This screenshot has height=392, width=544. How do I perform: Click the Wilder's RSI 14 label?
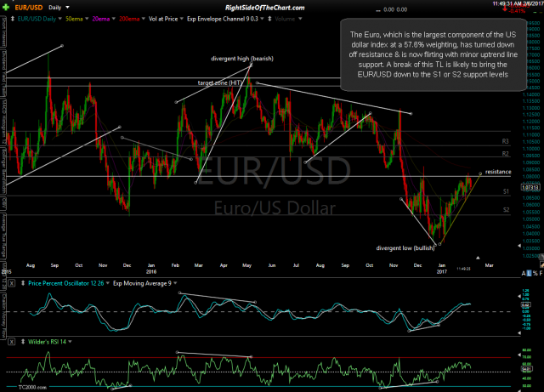pyautogui.click(x=48, y=342)
